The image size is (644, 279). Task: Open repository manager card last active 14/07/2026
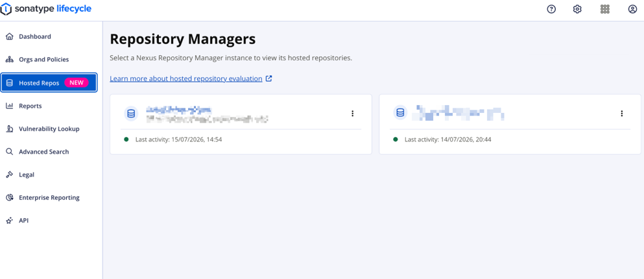pyautogui.click(x=510, y=125)
